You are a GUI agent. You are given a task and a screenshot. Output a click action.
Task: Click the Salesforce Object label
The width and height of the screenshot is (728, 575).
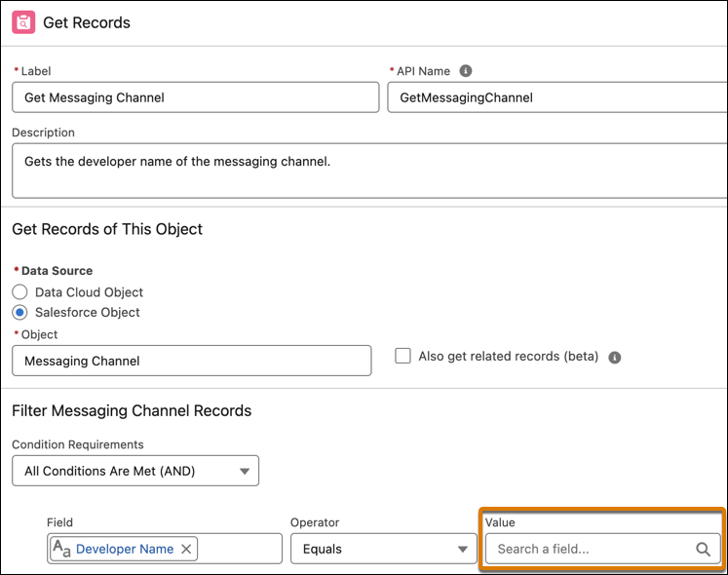point(88,312)
